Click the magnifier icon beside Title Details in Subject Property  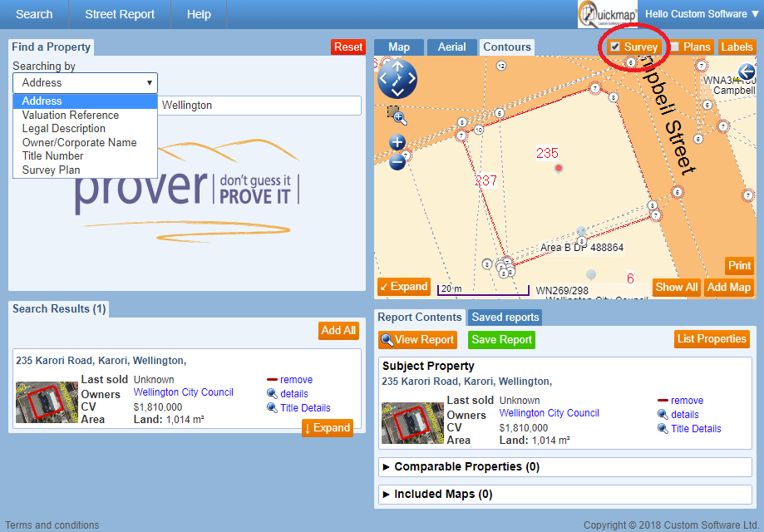click(663, 429)
